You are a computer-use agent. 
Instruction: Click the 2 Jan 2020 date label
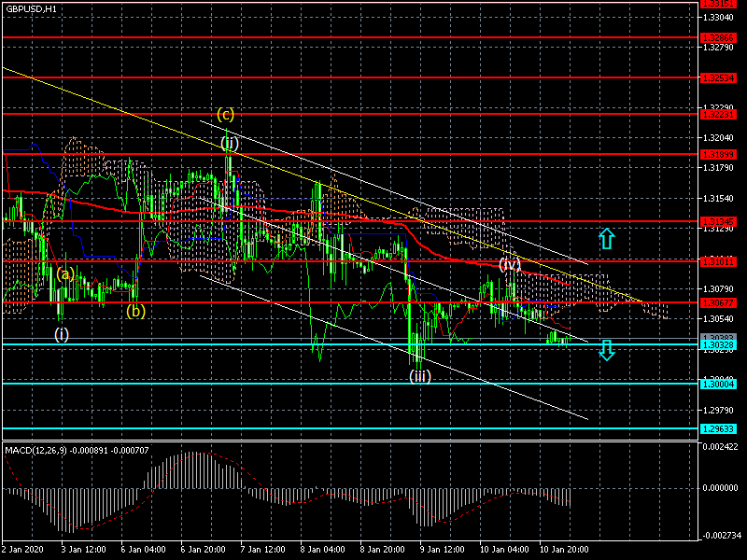pos(22,549)
